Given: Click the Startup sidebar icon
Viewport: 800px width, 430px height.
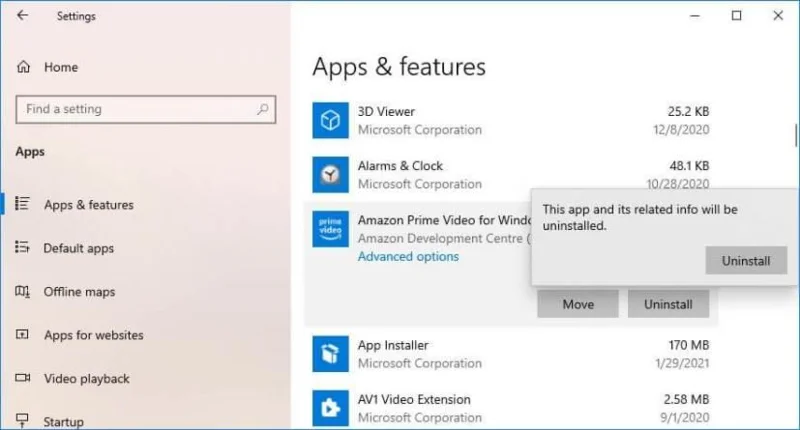Looking at the screenshot, I should [x=22, y=420].
